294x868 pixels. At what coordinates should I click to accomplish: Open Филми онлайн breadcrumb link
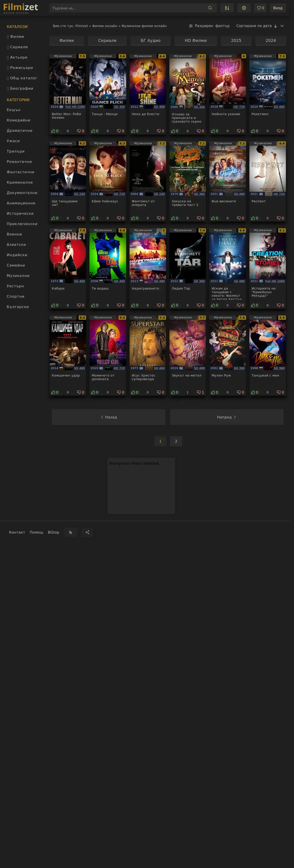(105, 26)
